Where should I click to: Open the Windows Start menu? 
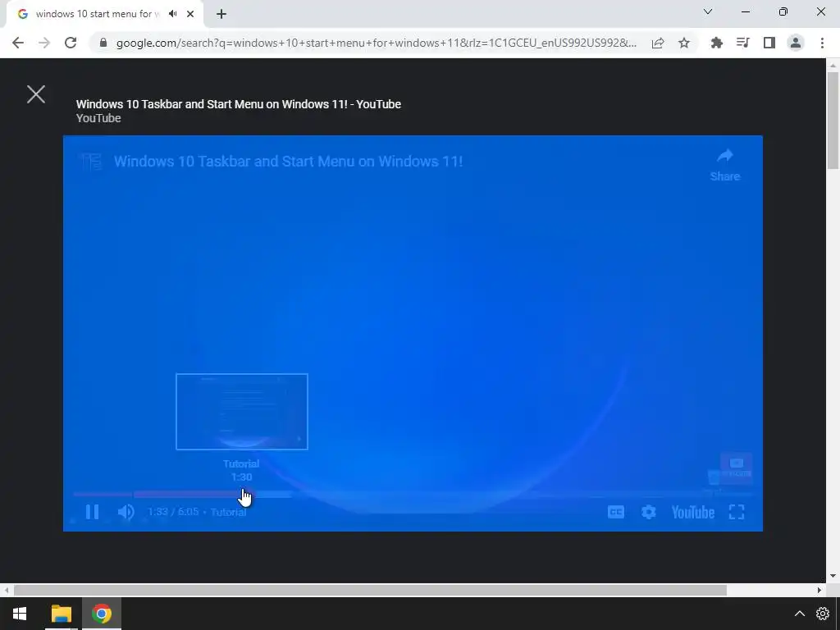pyautogui.click(x=20, y=614)
